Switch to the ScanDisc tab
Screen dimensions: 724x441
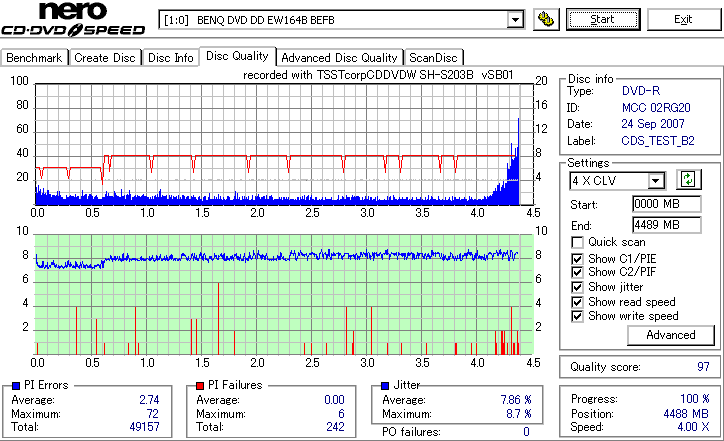[x=433, y=58]
